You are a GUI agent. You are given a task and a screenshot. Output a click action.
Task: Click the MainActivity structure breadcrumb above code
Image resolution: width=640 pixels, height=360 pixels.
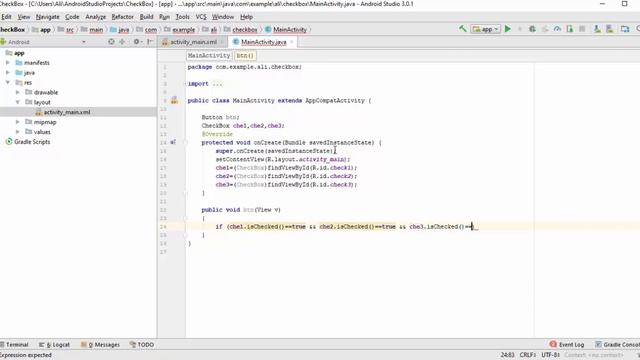coord(209,55)
